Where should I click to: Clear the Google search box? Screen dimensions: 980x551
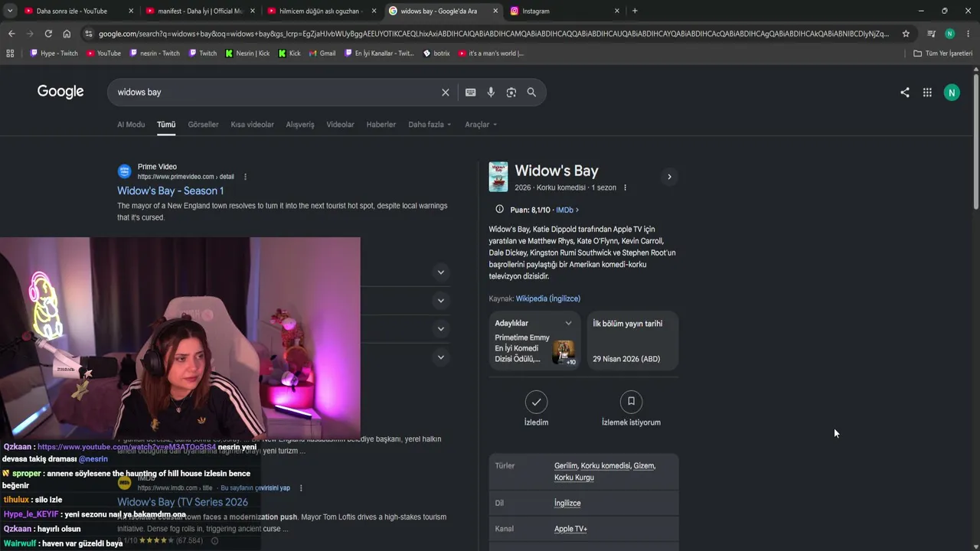pyautogui.click(x=445, y=93)
